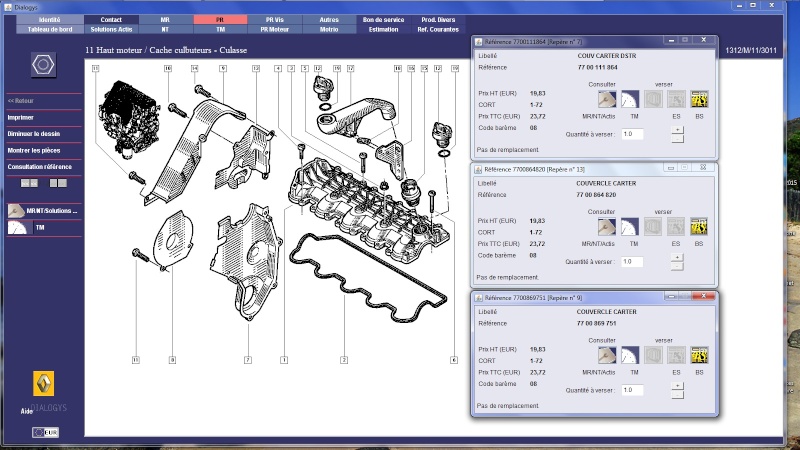Open the Prod. Divers tab
Image resolution: width=800 pixels, height=450 pixels.
438,19
